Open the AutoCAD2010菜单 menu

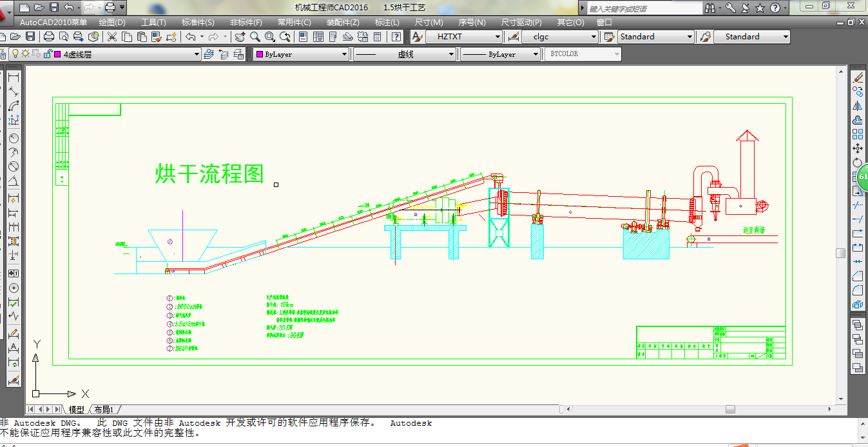click(53, 22)
